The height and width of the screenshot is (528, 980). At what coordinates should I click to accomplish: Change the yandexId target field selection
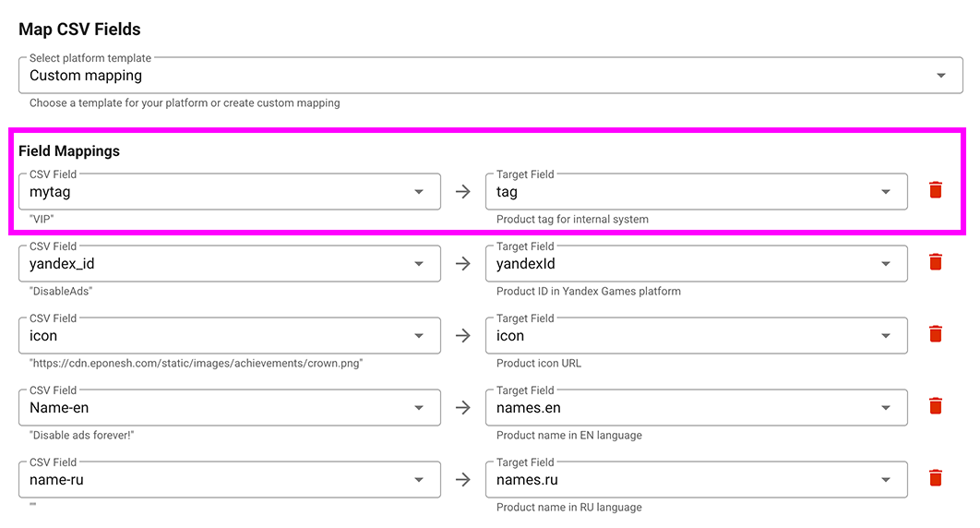pyautogui.click(x=696, y=264)
